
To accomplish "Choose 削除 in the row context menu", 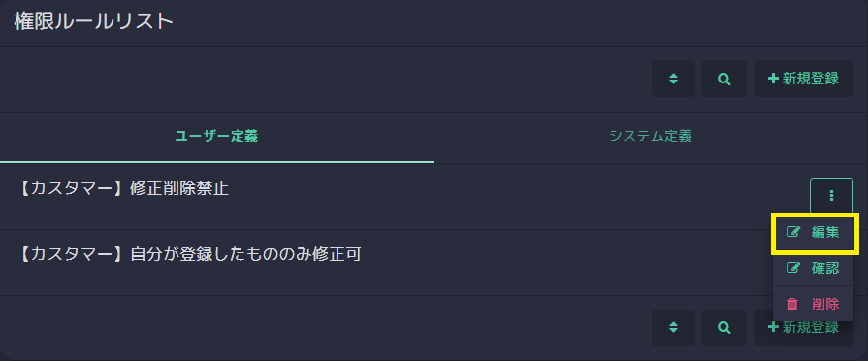I will point(813,304).
